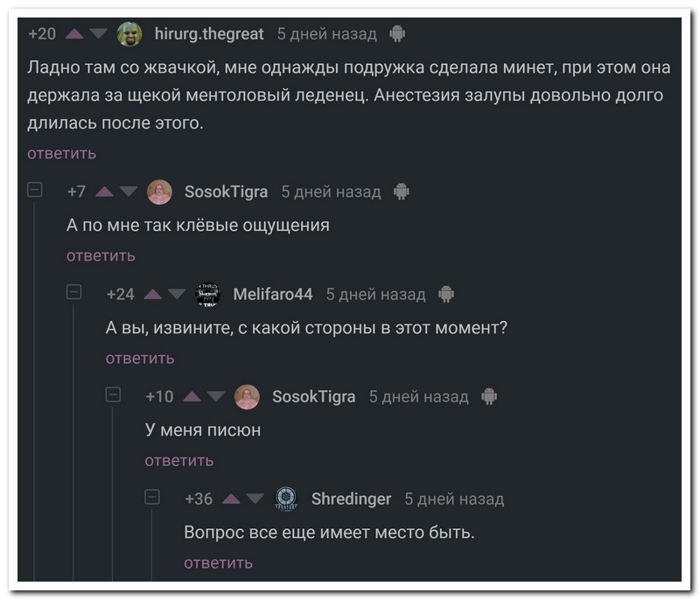Upvote SosokTigra's +7 comment

coord(104,192)
